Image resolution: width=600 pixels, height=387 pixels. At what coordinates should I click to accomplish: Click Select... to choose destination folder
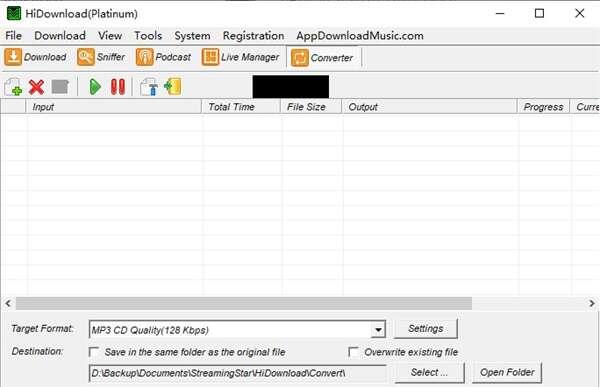pos(429,372)
